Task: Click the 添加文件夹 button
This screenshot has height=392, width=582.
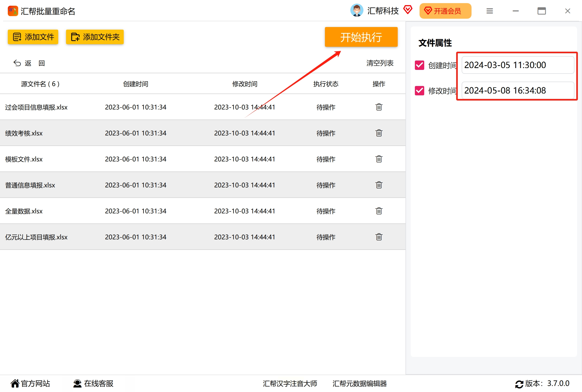Action: click(95, 37)
